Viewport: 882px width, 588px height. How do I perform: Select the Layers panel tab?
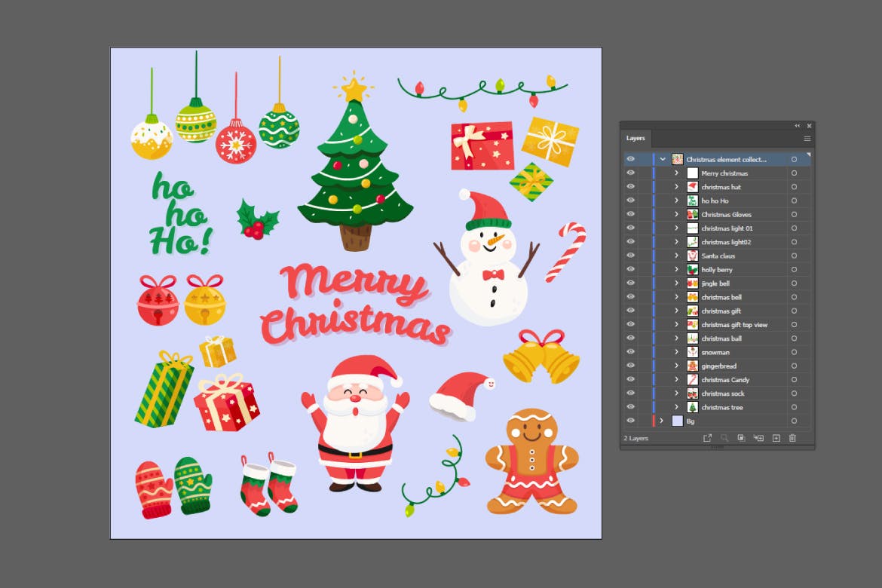pos(635,139)
